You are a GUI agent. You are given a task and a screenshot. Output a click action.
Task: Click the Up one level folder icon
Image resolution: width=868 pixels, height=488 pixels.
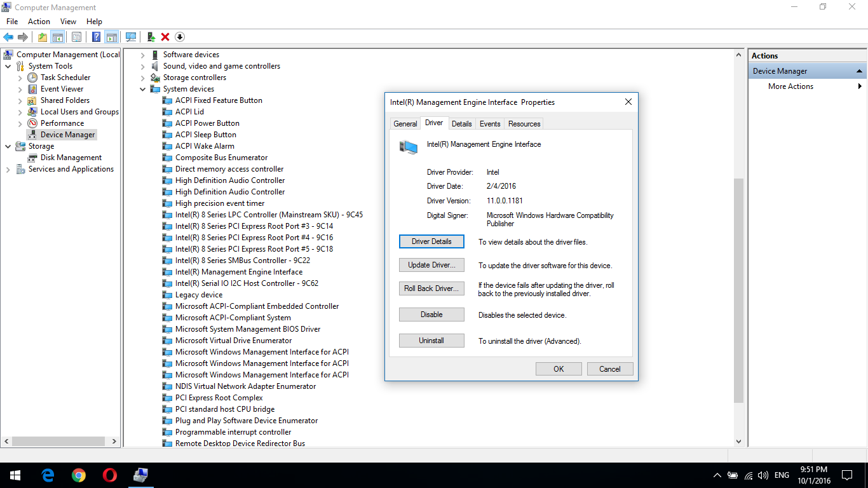[43, 37]
